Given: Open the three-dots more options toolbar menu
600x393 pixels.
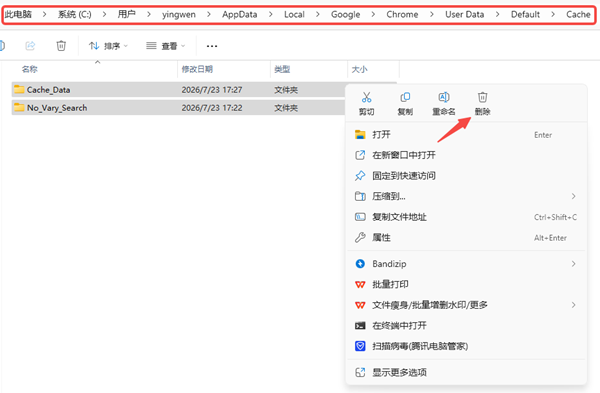Looking at the screenshot, I should 212,46.
